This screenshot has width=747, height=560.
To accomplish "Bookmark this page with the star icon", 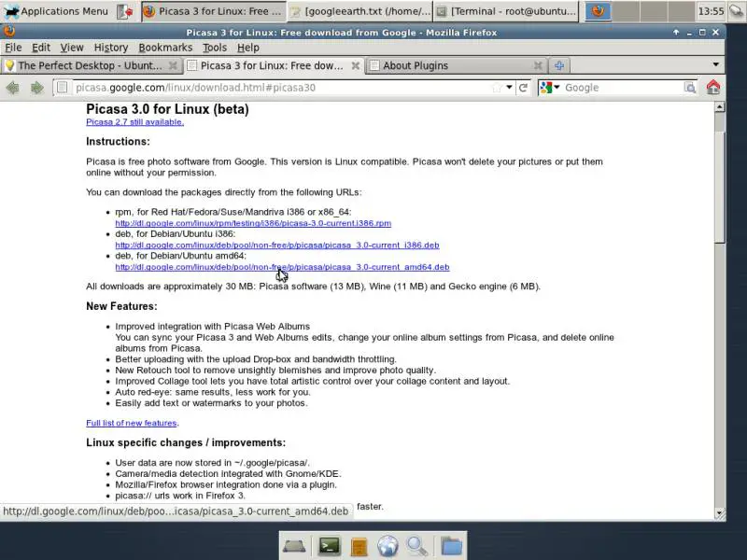I will click(x=497, y=88).
